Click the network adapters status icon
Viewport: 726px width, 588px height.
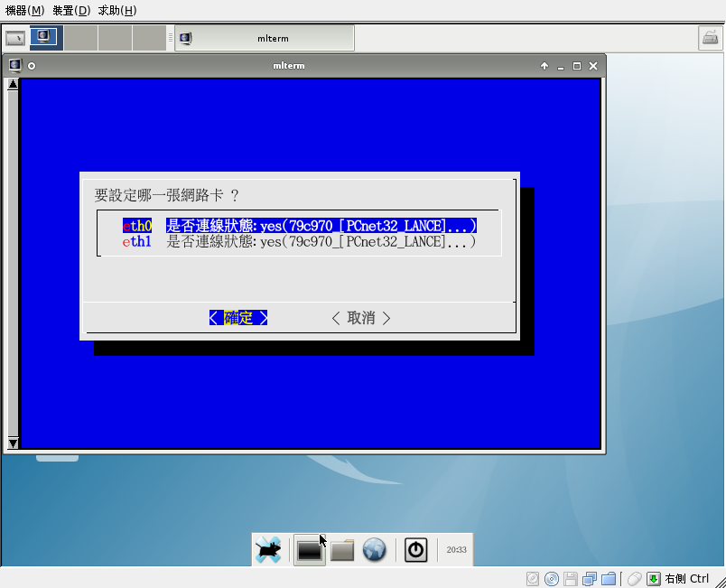click(590, 579)
